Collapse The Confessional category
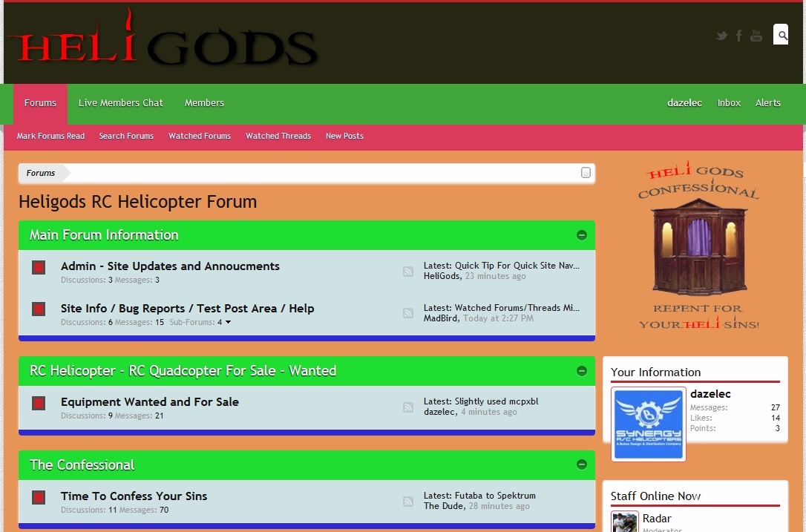 tap(582, 464)
